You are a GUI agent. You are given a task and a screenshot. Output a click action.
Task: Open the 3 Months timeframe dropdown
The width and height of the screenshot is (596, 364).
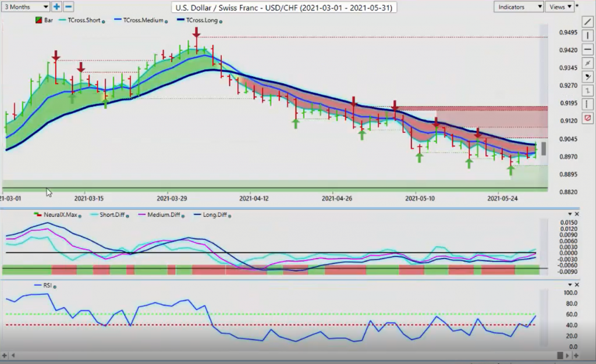(26, 7)
